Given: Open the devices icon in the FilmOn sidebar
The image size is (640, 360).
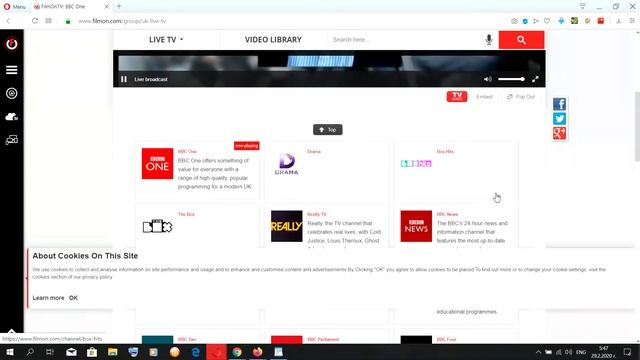Looking at the screenshot, I should 11,140.
